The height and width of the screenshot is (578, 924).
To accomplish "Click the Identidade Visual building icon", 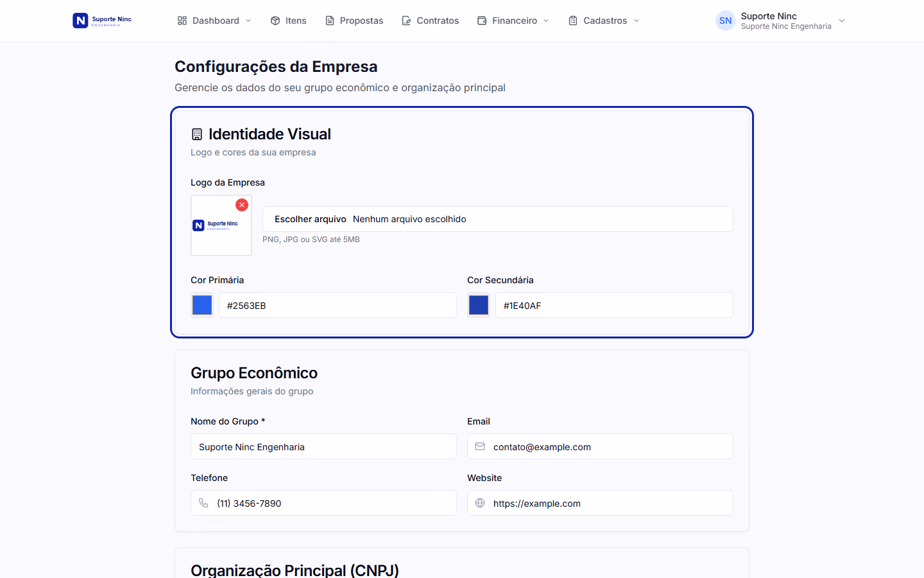I will [197, 134].
